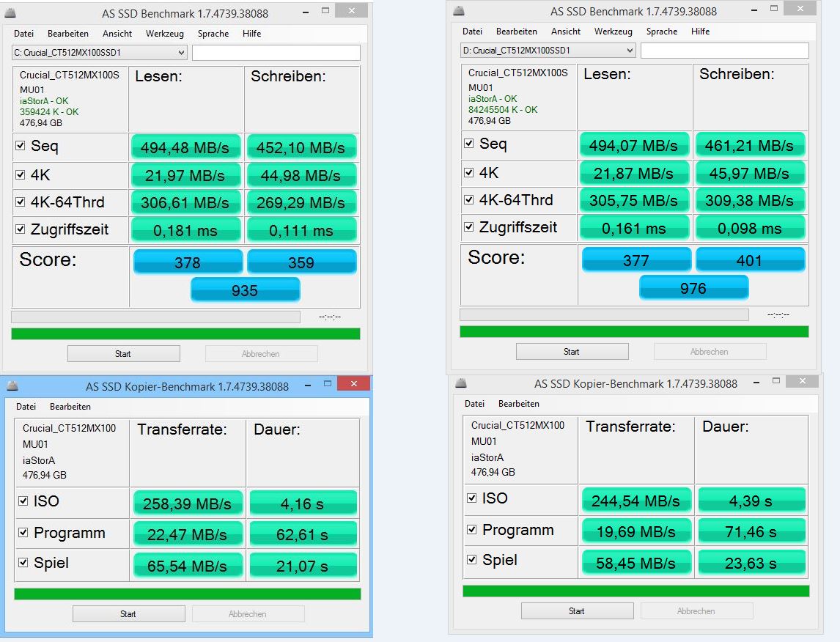Open Sprache menu in C: drive window
Screen dimensions: 840x642
[x=213, y=33]
